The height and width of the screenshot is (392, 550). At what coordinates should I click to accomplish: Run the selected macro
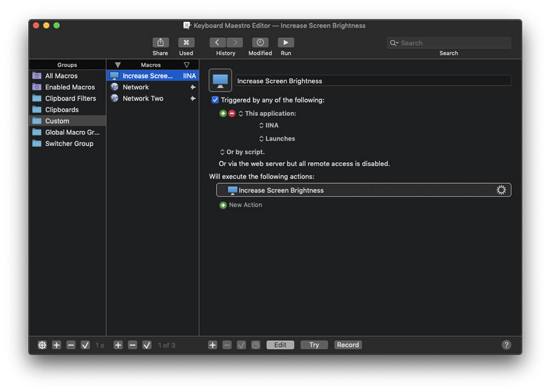tap(286, 42)
